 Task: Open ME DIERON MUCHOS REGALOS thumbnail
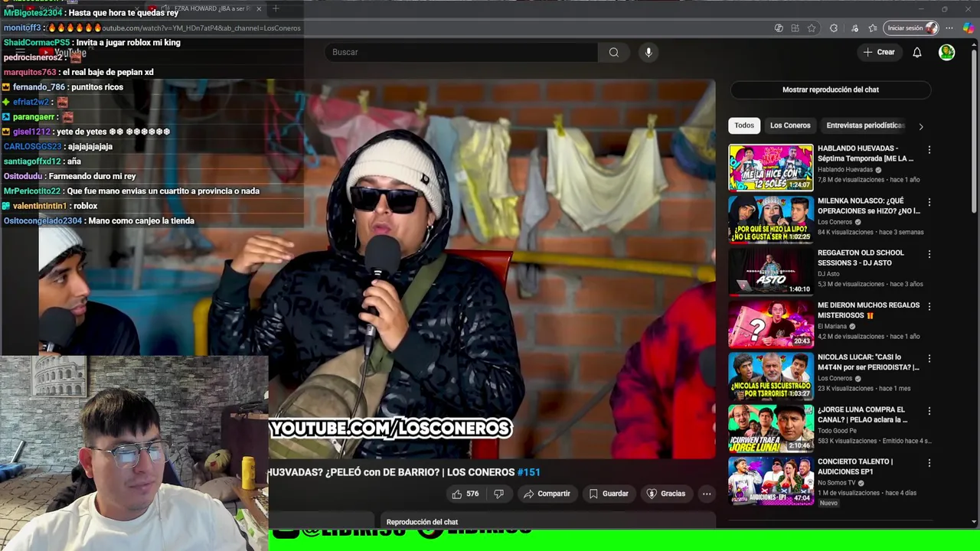coord(771,323)
